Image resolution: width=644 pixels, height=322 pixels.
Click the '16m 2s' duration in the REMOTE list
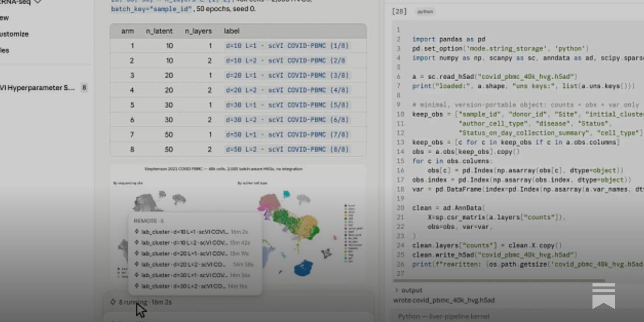pyautogui.click(x=239, y=232)
